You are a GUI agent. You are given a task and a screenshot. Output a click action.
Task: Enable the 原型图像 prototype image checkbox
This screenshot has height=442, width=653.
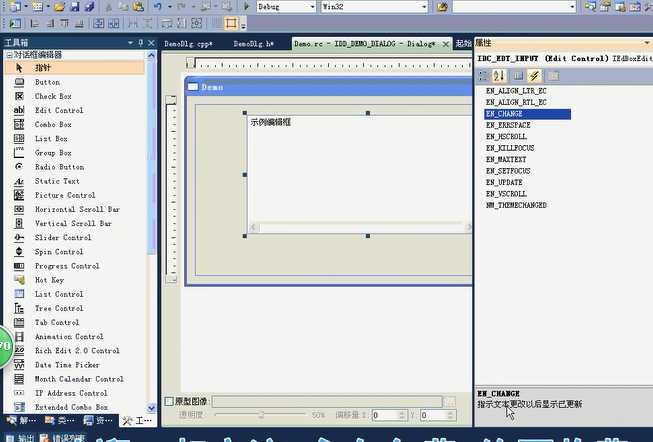tap(169, 402)
